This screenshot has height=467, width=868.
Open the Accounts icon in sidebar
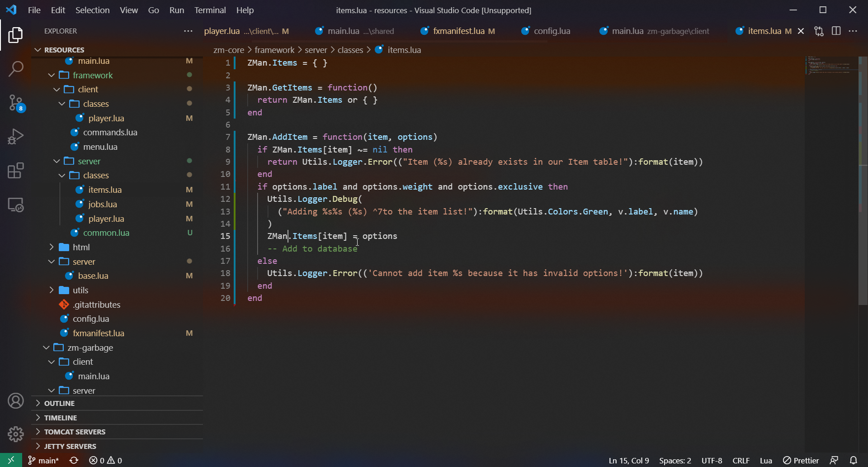click(x=16, y=400)
